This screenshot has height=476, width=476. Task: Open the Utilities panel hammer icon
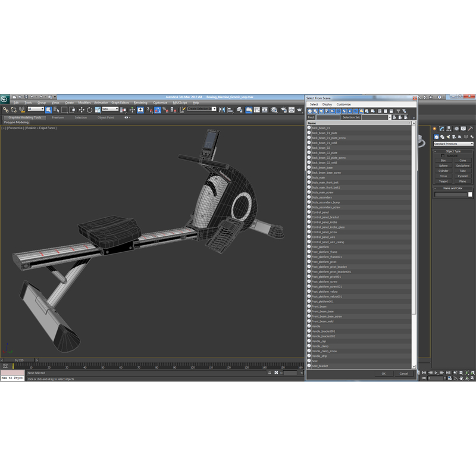point(469,129)
